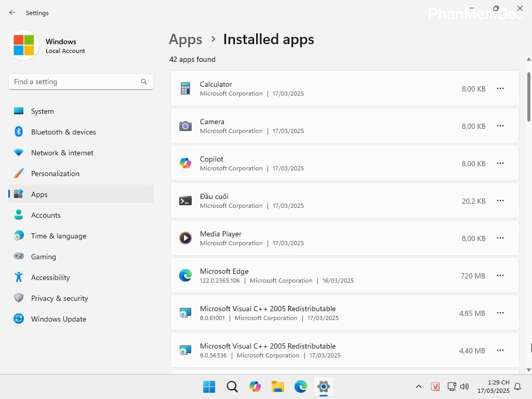Click the back arrow in Settings

(x=12, y=12)
